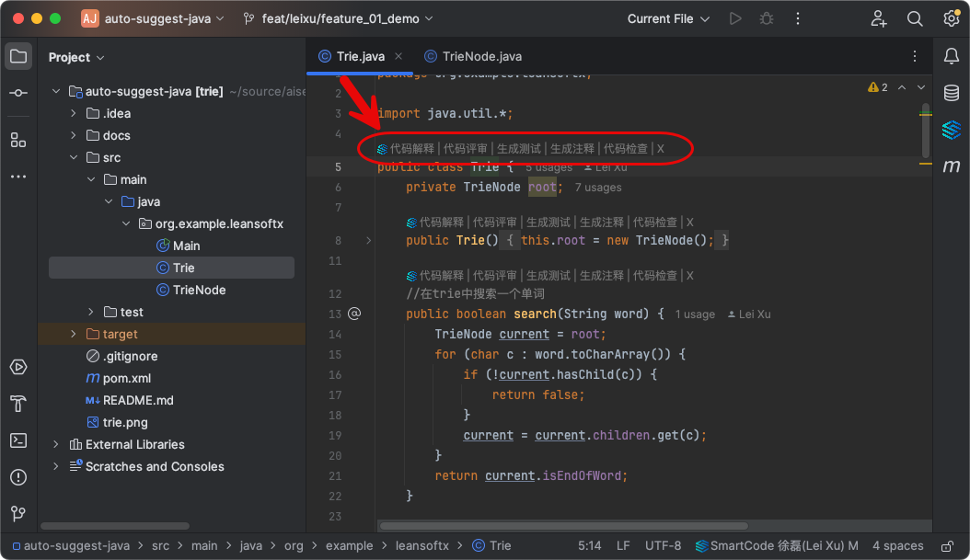The image size is (970, 560).
Task: Open the Git tool window icon
Action: point(18,514)
